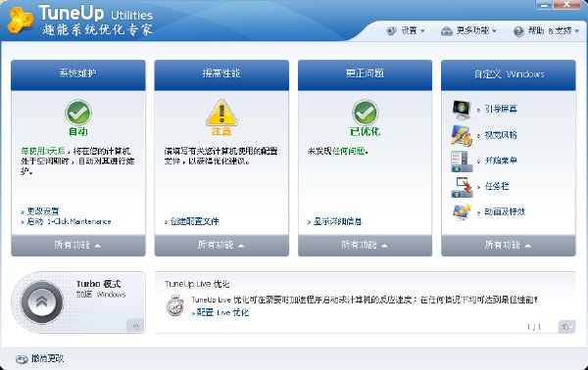This screenshot has height=370, width=588.
Task: Open the 设置 dropdown menu
Action: (406, 30)
